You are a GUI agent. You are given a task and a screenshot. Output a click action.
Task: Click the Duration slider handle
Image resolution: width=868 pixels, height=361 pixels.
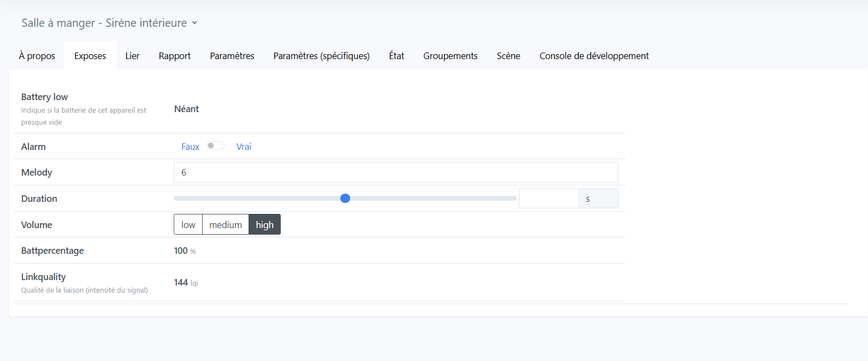345,199
